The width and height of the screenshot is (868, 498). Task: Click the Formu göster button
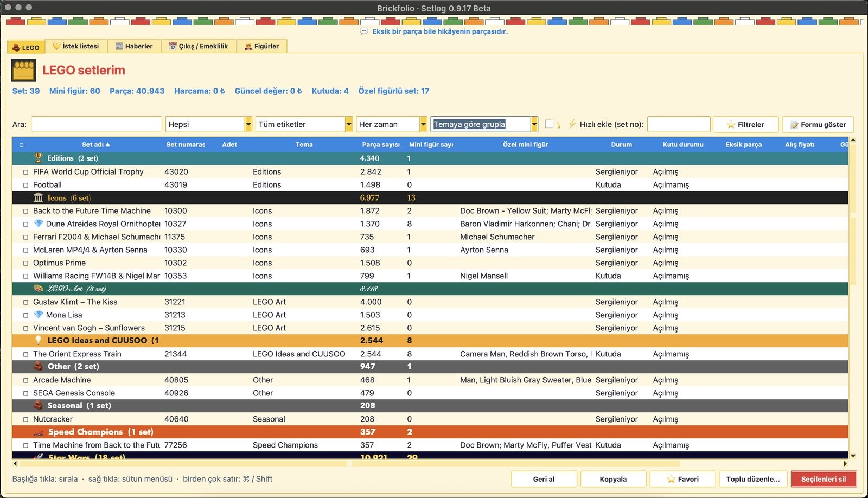[818, 124]
